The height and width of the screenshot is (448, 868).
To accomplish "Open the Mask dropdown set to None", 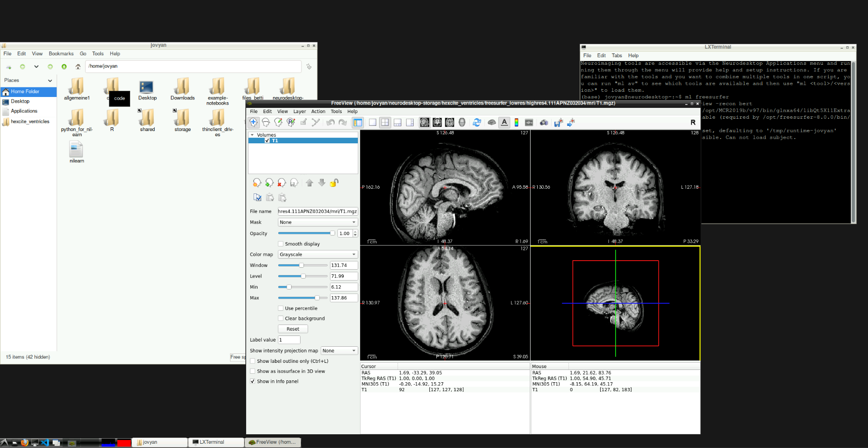I will pyautogui.click(x=318, y=222).
